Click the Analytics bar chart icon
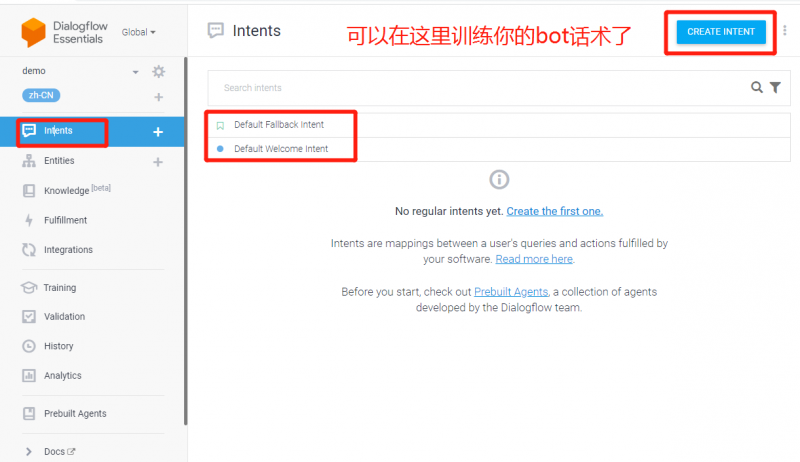 tap(29, 376)
